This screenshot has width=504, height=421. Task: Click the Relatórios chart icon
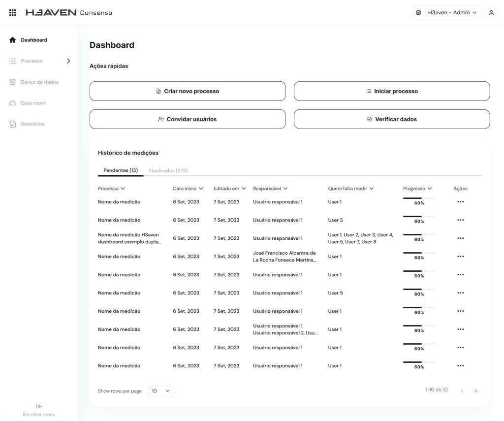[13, 124]
